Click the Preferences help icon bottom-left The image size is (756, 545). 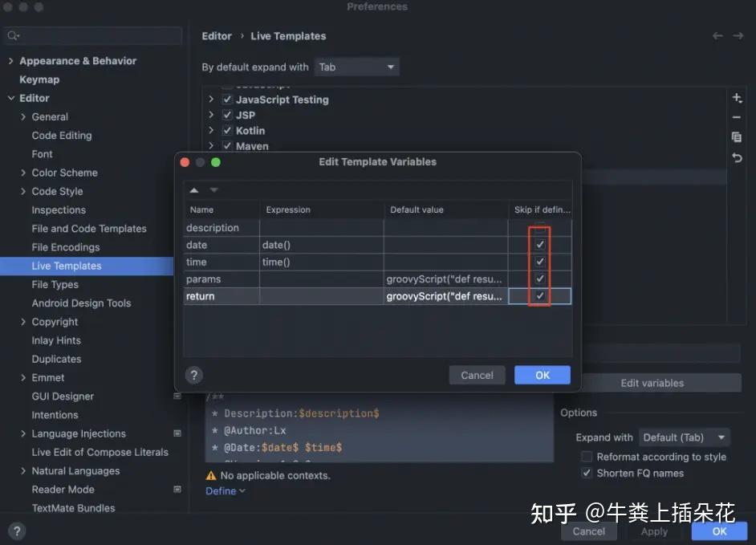click(16, 531)
